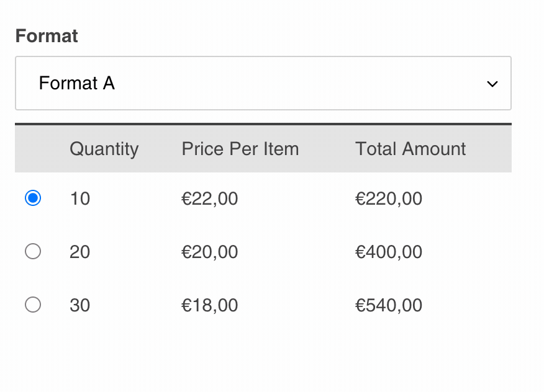Click the €20,00 price per item
The width and height of the screenshot is (544, 392).
coord(209,252)
